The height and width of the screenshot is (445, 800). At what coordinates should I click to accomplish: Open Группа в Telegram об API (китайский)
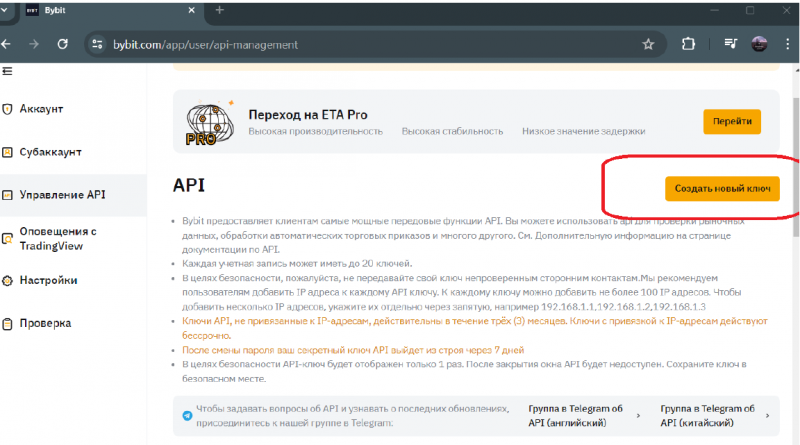[x=707, y=416]
